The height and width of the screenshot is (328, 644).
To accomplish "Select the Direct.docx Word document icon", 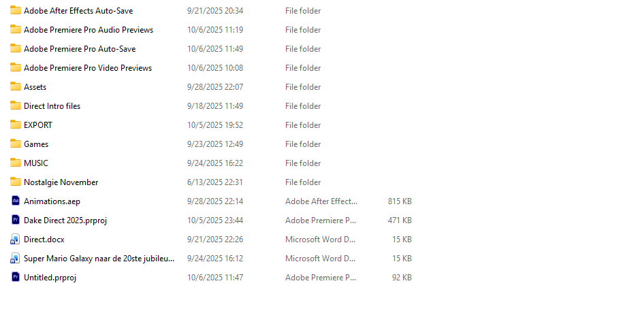I will (15, 239).
